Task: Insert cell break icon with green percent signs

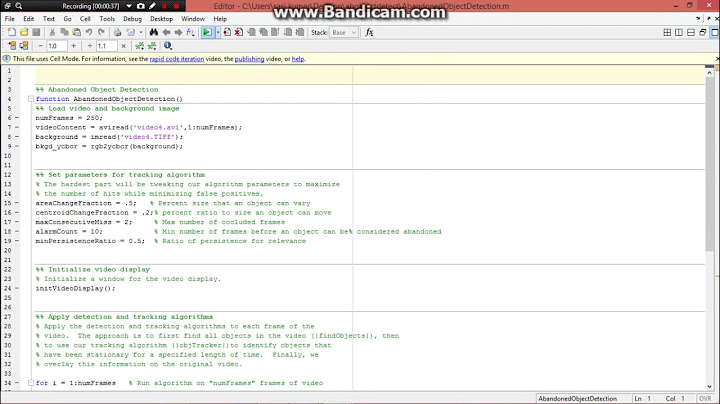Action: tap(139, 45)
